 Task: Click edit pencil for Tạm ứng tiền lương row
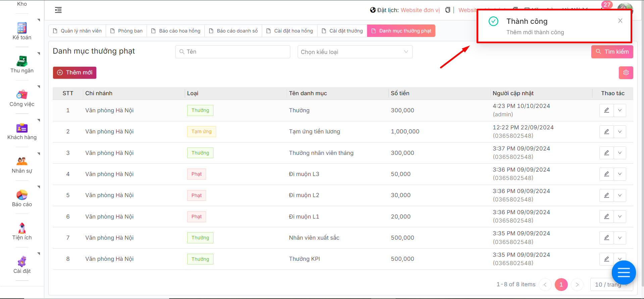pos(606,132)
